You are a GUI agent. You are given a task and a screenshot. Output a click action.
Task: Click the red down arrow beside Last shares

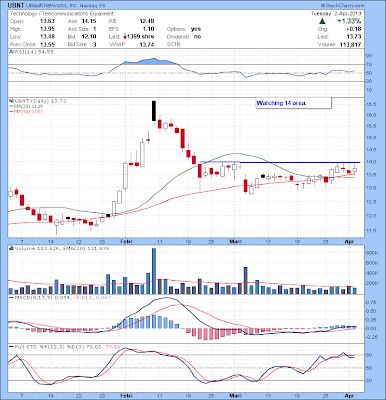click(x=124, y=37)
